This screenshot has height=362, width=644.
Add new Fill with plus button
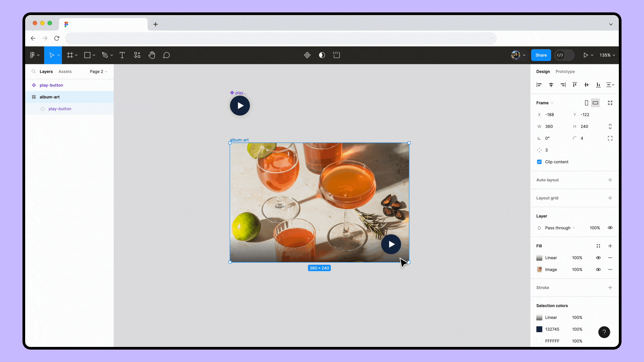610,246
